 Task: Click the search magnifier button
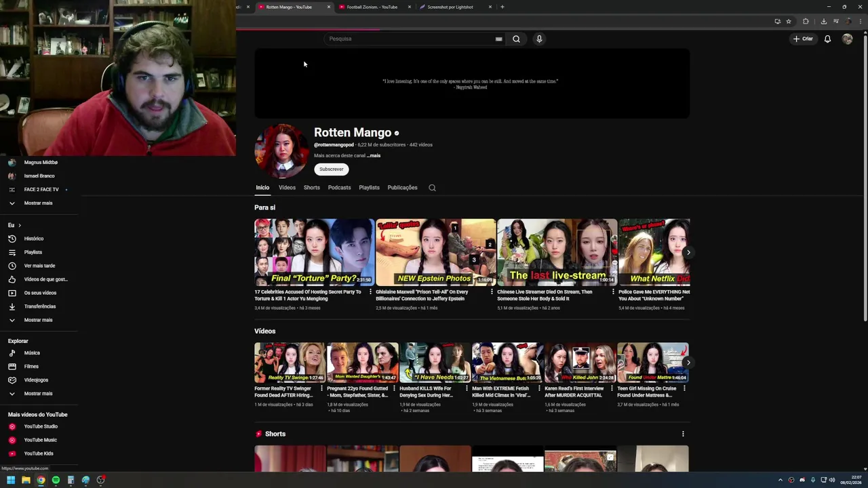coord(516,39)
